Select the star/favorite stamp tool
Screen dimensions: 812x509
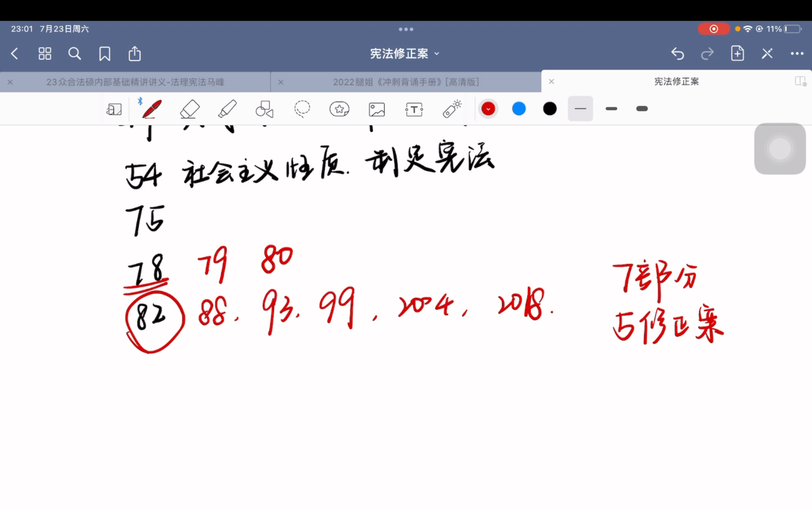coord(339,109)
